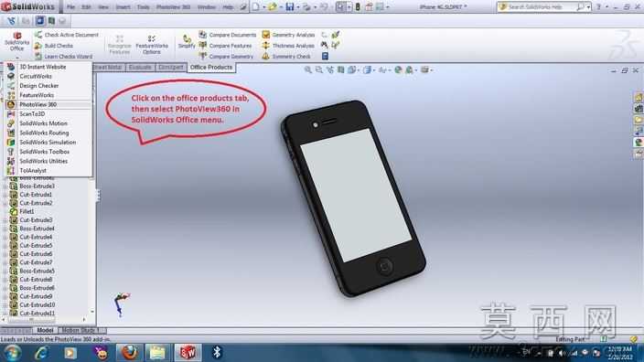Open the Appearances task pane icon
The width and height of the screenshot is (644, 362).
point(639,143)
